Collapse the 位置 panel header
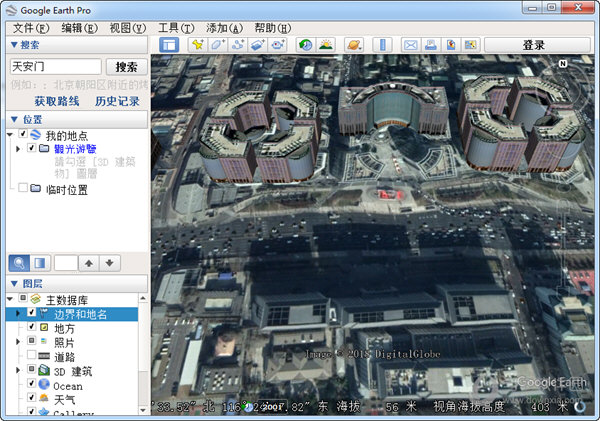Image resolution: width=600 pixels, height=421 pixels. tap(77, 119)
